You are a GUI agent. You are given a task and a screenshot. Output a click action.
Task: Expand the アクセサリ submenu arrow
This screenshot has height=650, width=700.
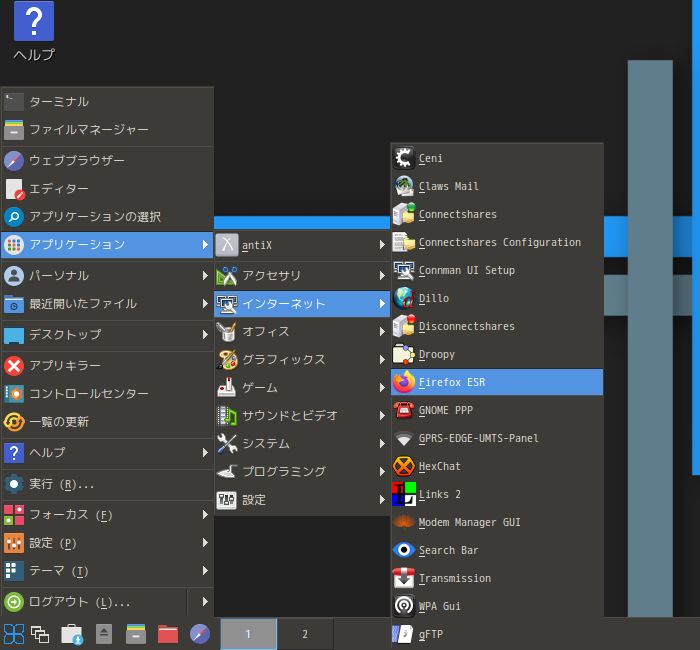click(382, 275)
